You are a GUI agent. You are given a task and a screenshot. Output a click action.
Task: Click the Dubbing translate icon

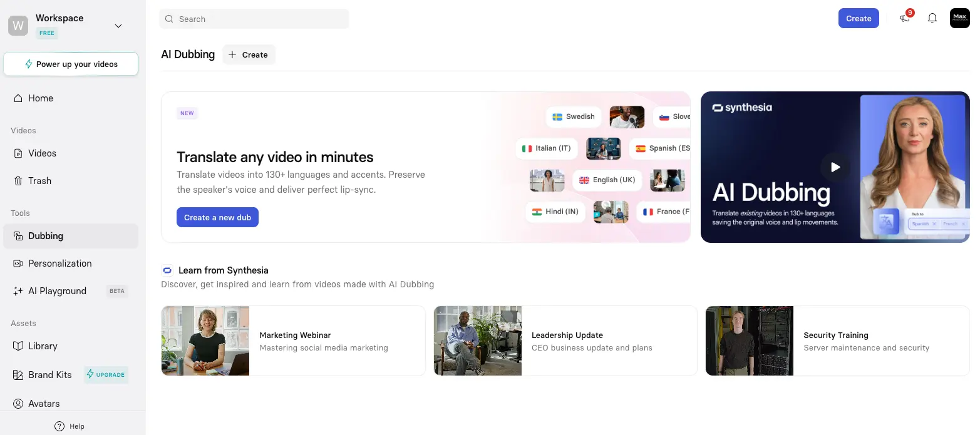(x=18, y=236)
